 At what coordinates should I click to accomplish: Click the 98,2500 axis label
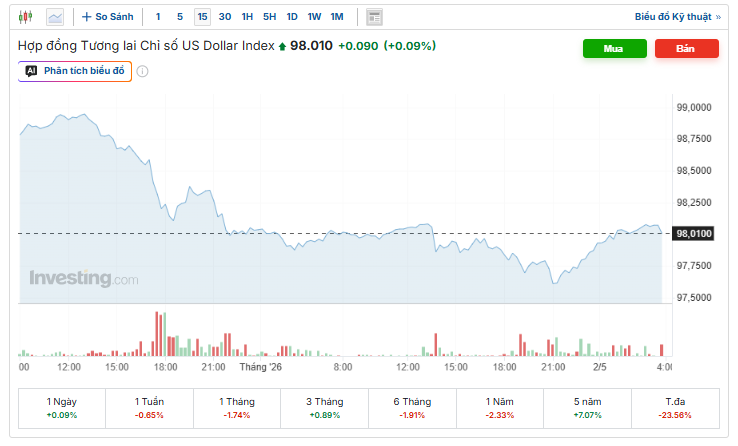click(694, 202)
